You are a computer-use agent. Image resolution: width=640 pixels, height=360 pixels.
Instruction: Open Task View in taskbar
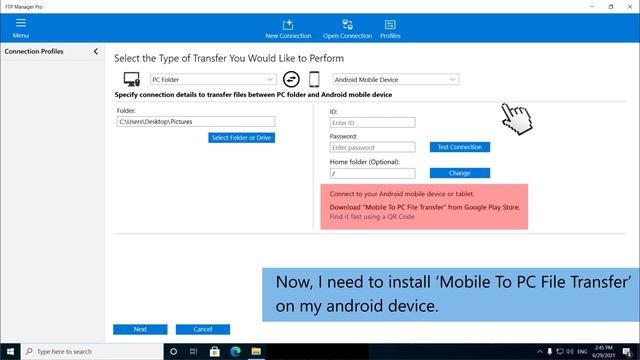point(193,351)
